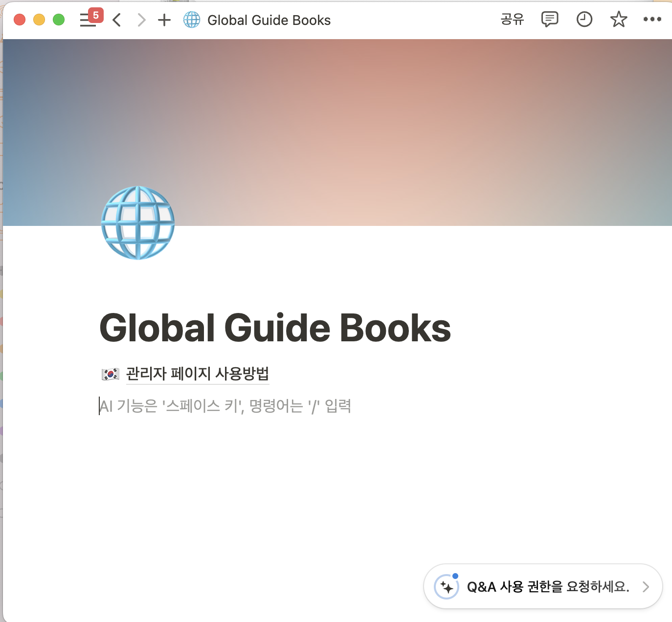This screenshot has width=672, height=622.
Task: Go back to previous page
Action: (x=116, y=20)
